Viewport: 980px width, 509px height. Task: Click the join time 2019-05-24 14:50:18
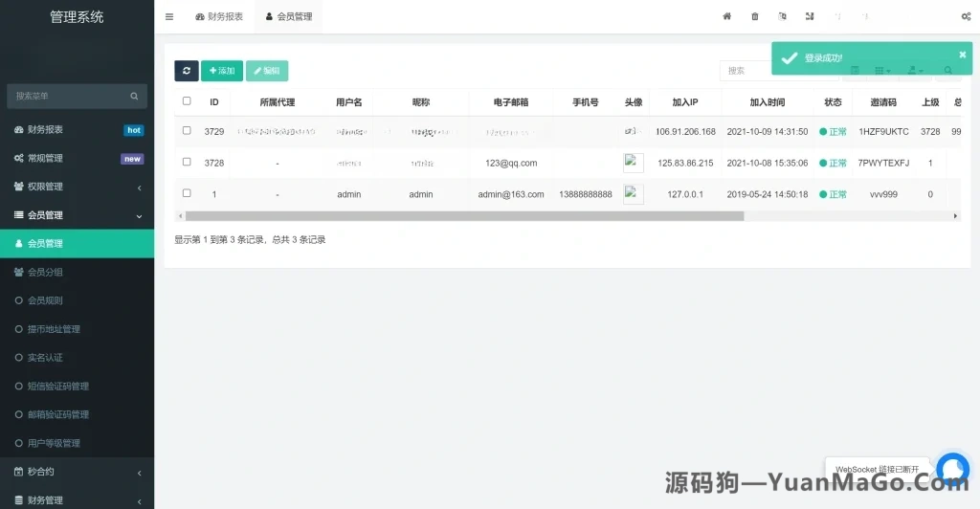pyautogui.click(x=768, y=194)
